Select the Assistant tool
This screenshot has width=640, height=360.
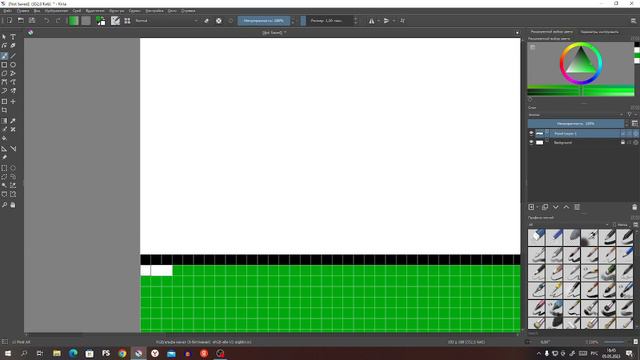point(4,149)
